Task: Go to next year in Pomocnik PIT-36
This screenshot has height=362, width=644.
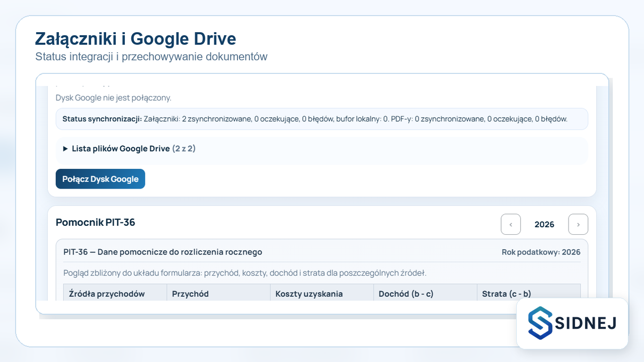Action: (578, 224)
